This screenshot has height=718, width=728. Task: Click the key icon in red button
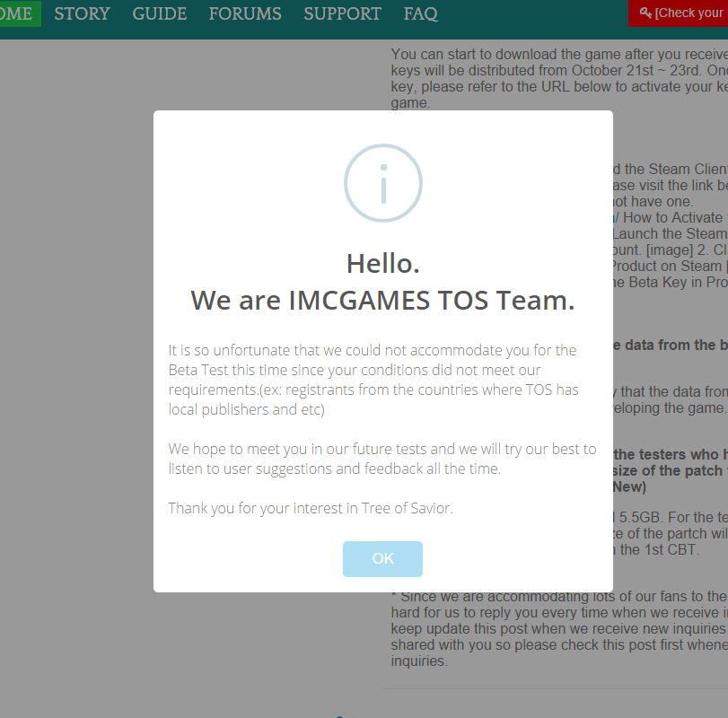click(645, 13)
